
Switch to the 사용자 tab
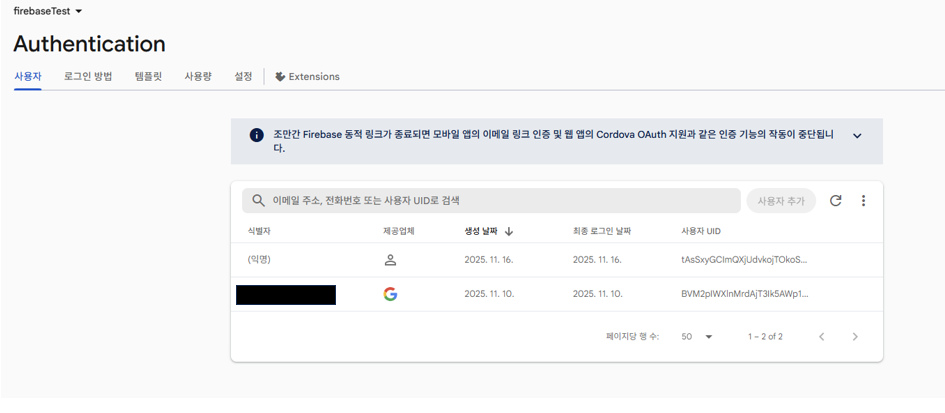coord(28,77)
